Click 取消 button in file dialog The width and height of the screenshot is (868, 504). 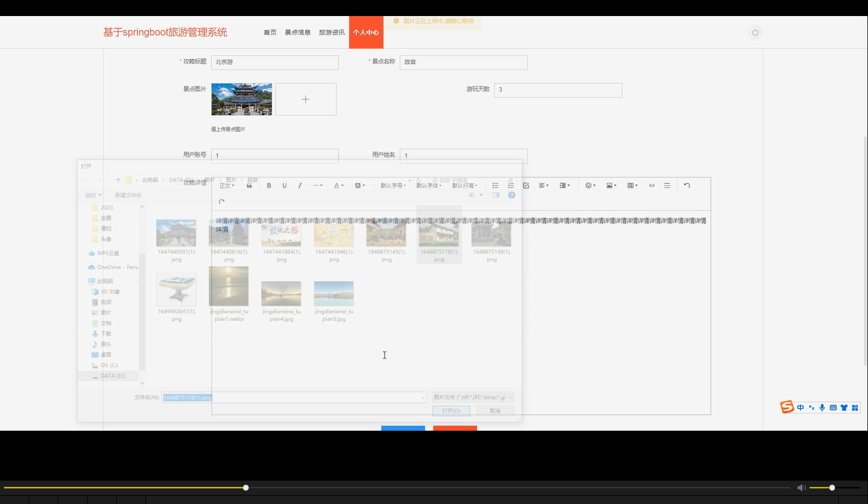(x=495, y=411)
